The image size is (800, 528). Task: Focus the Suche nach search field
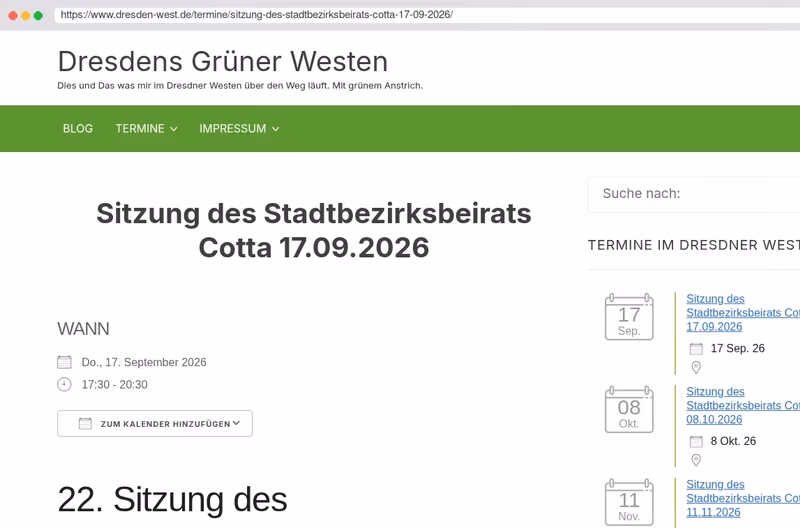[x=694, y=194]
